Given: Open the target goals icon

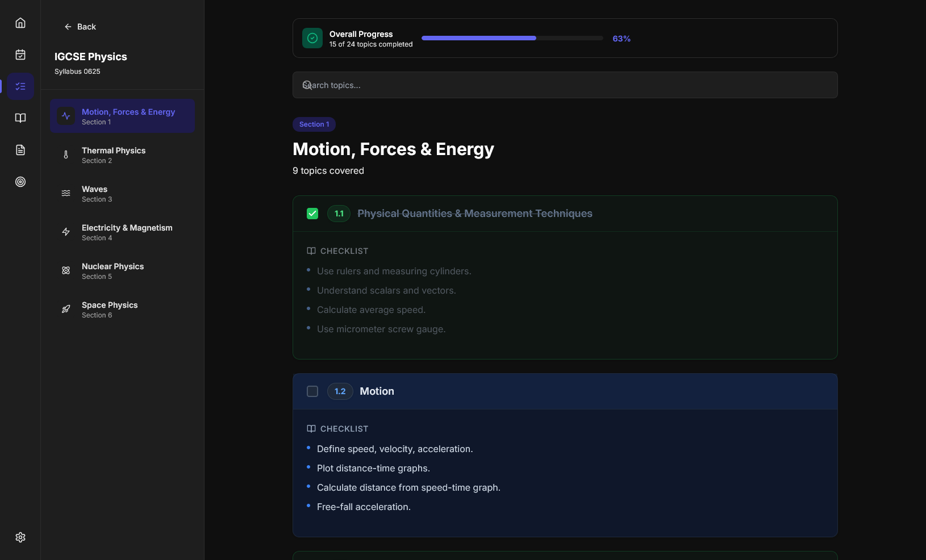Looking at the screenshot, I should tap(20, 182).
